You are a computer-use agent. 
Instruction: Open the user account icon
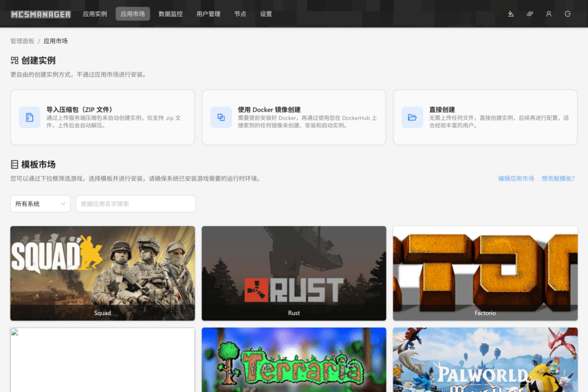(x=548, y=14)
